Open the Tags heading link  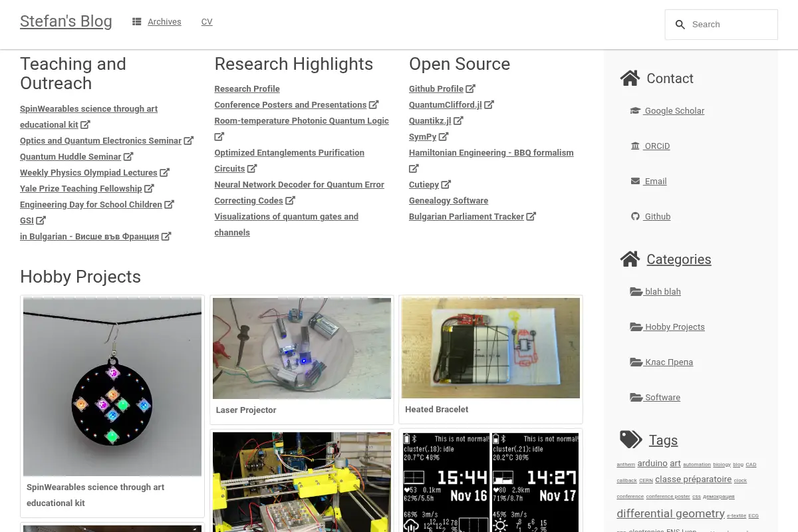tap(663, 440)
